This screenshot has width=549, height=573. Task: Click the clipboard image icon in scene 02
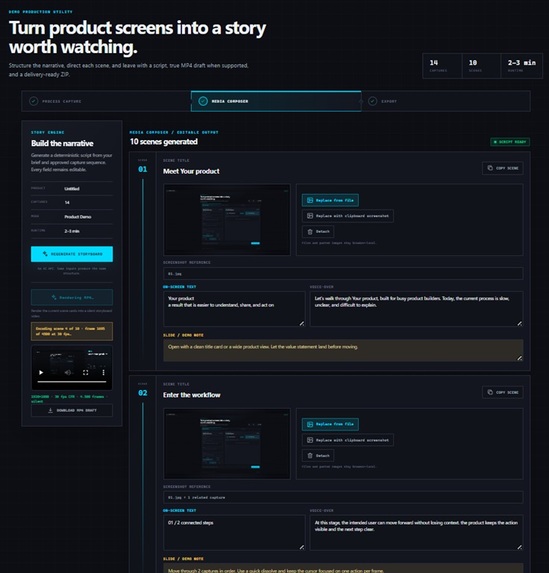tap(310, 440)
